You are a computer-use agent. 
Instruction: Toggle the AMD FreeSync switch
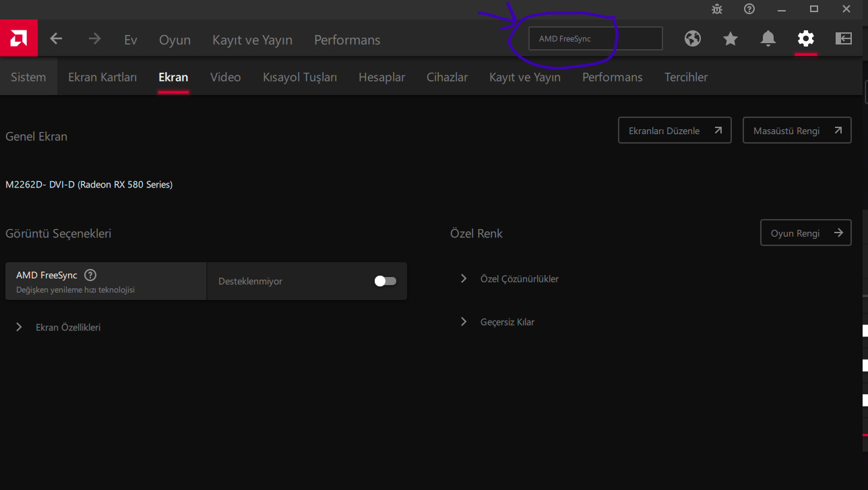tap(385, 281)
